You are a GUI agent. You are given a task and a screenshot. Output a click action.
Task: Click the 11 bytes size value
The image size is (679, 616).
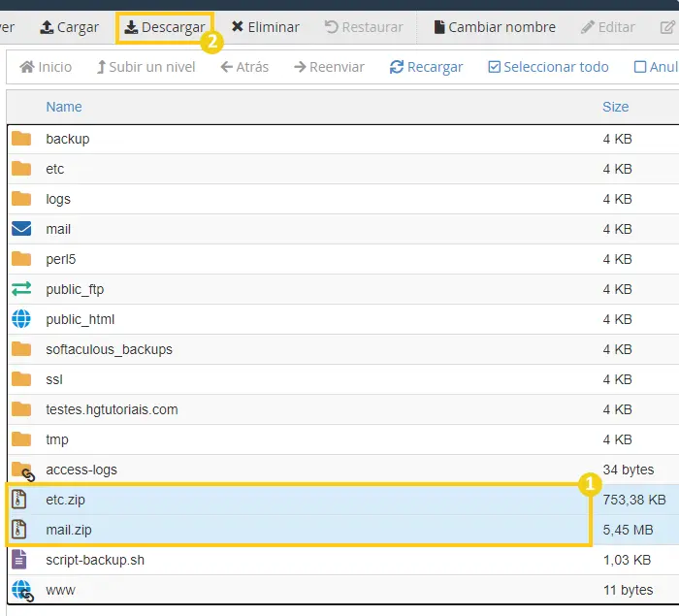tap(628, 590)
